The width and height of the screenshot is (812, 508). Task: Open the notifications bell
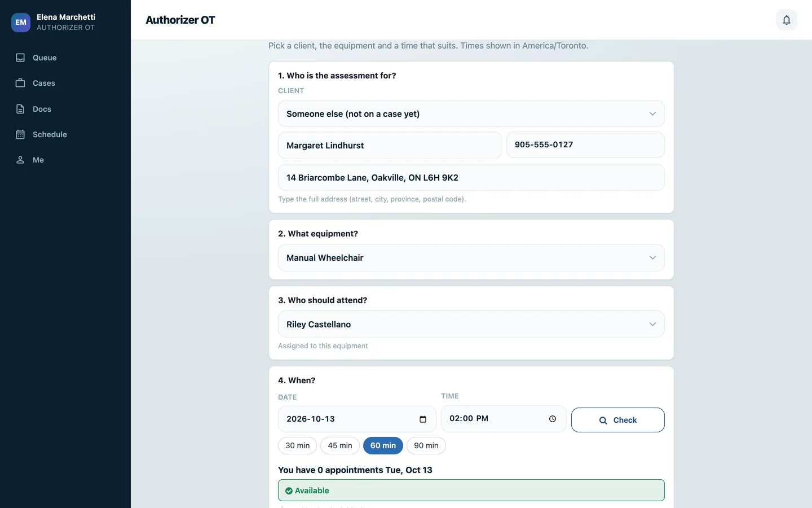tap(786, 20)
